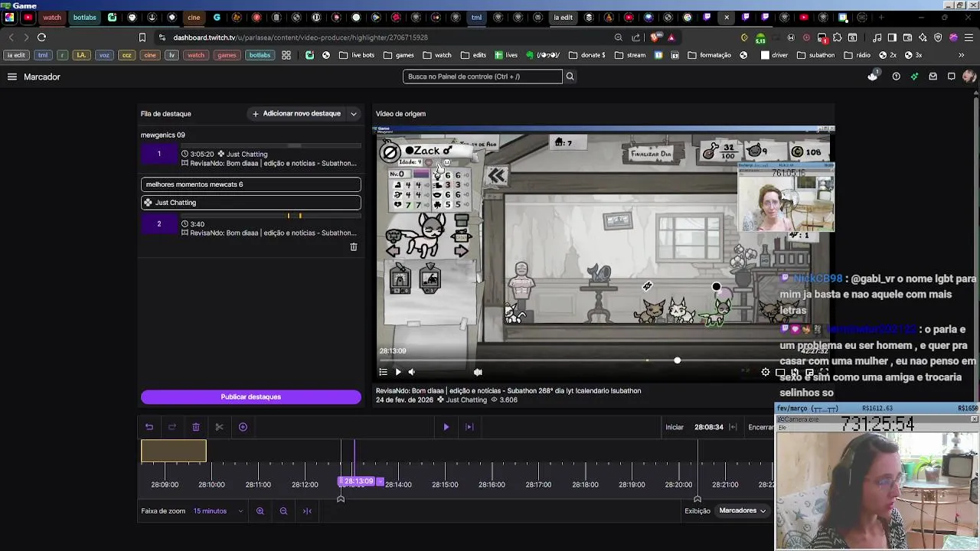Image resolution: width=980 pixels, height=551 pixels.
Task: Bookmark this page in the address bar
Action: 142,37
